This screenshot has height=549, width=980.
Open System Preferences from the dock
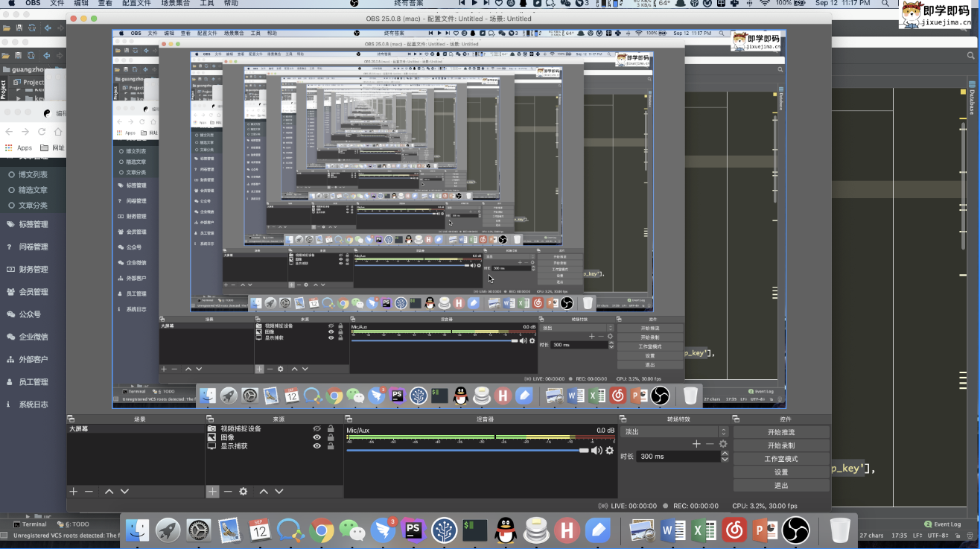click(199, 530)
